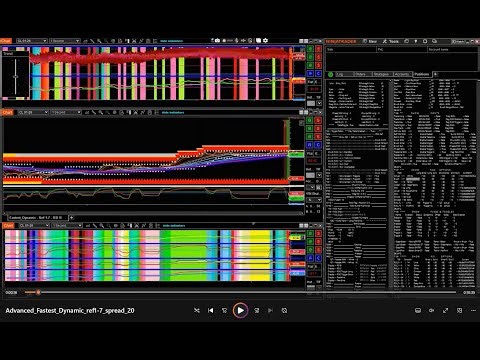Open the interval dropdown in the bottom chart
Image resolution: width=480 pixels, height=360 pixels.
click(x=67, y=226)
